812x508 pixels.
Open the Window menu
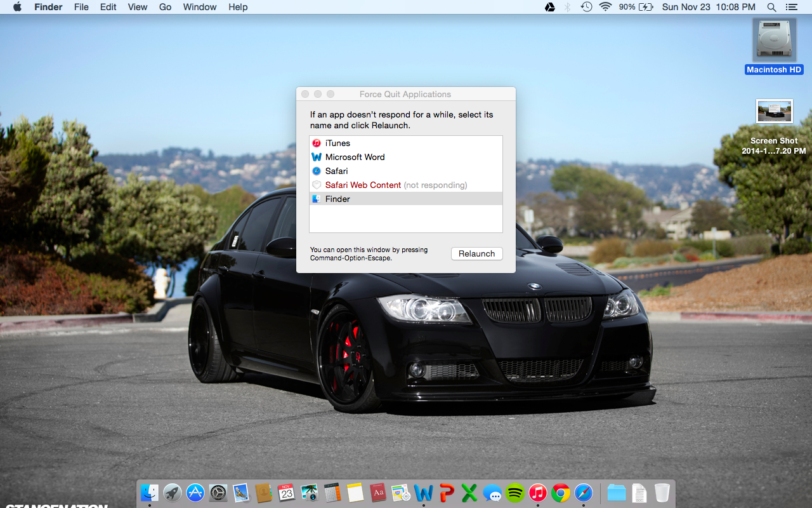199,7
